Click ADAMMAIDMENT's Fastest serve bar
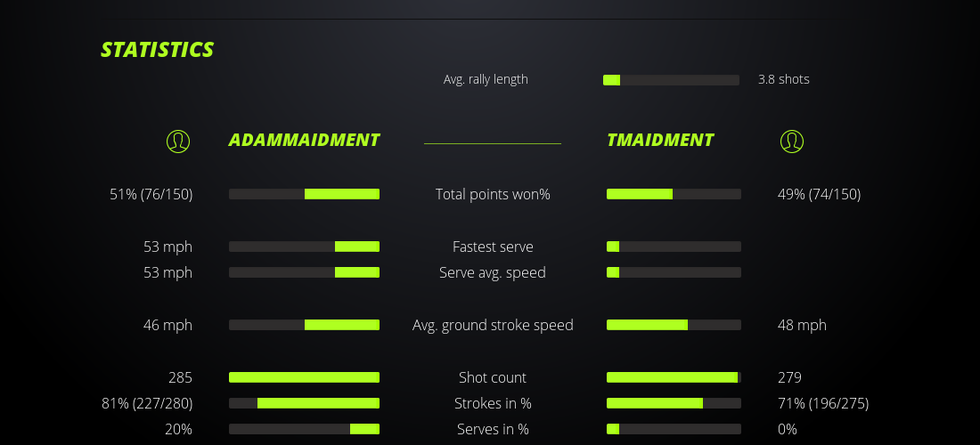The width and height of the screenshot is (980, 445). [304, 247]
